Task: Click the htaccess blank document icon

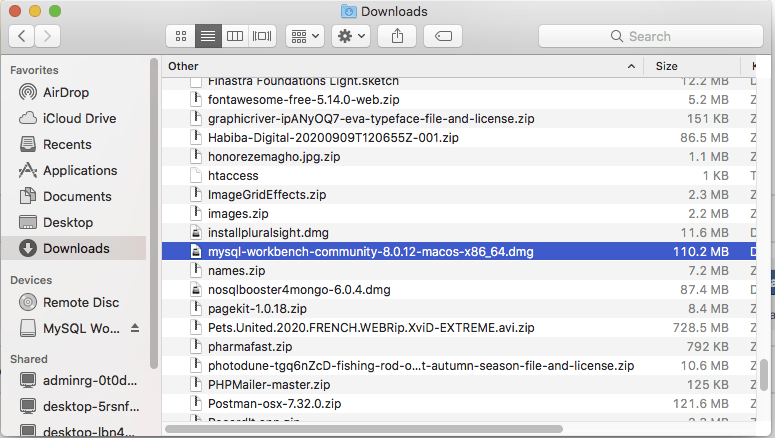Action: (x=196, y=175)
